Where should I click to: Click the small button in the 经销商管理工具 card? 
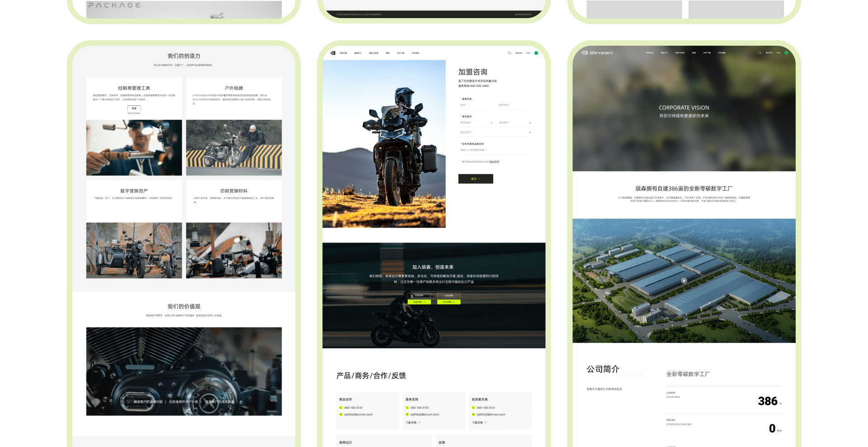point(134,108)
